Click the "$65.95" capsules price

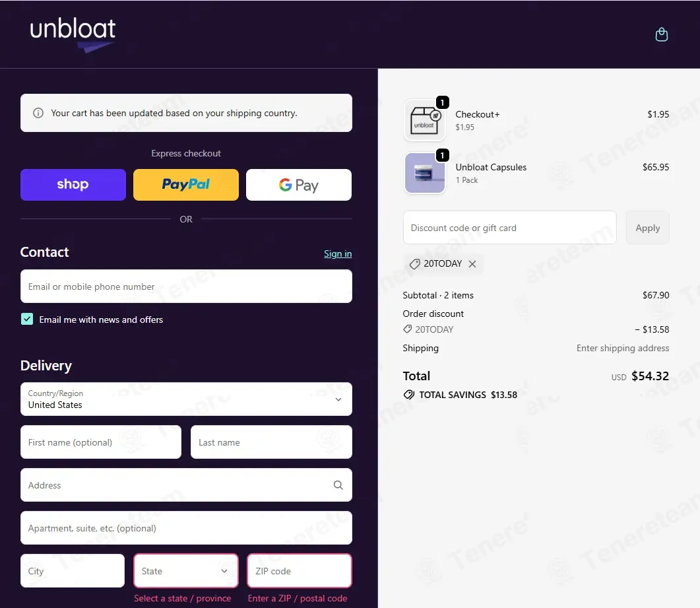pos(656,167)
